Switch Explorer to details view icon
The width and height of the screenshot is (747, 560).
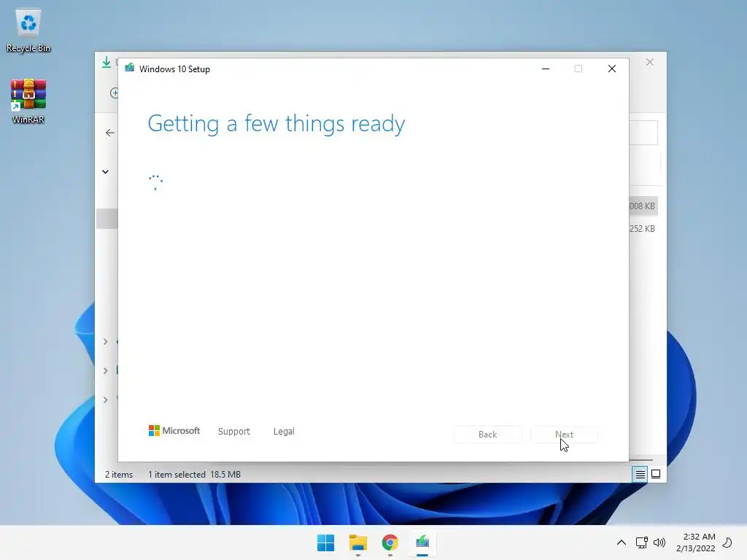pos(640,474)
